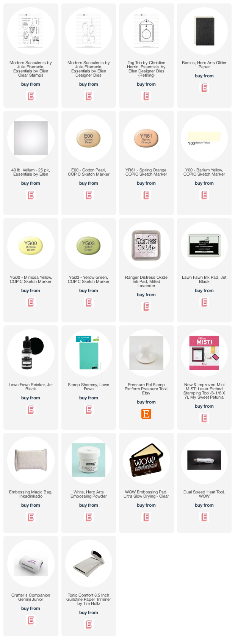
Task: Select the store icon under Tonic Guillotine Paper Trimmer
Action: tap(89, 624)
